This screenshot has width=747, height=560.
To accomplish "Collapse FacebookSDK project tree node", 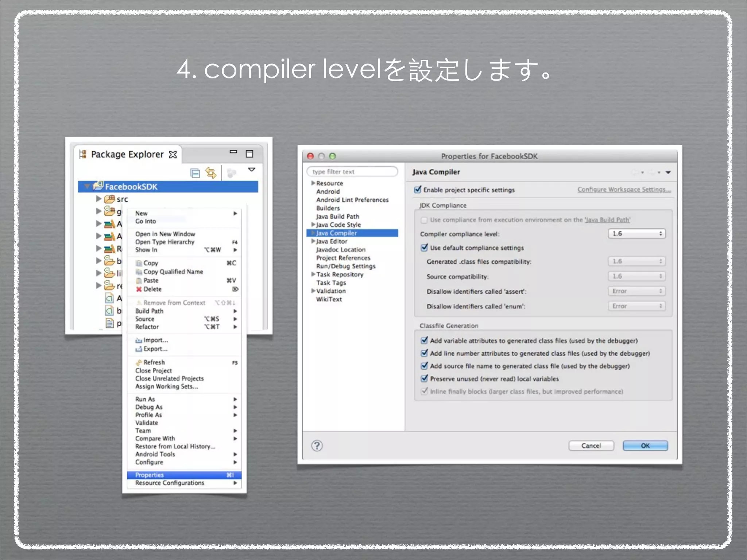I will click(x=87, y=186).
